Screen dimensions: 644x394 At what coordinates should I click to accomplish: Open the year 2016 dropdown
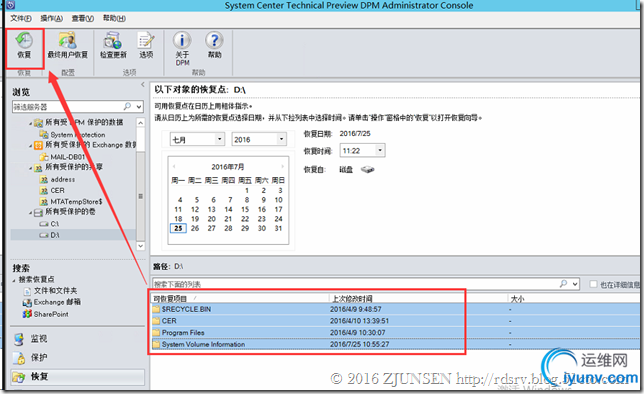point(281,139)
